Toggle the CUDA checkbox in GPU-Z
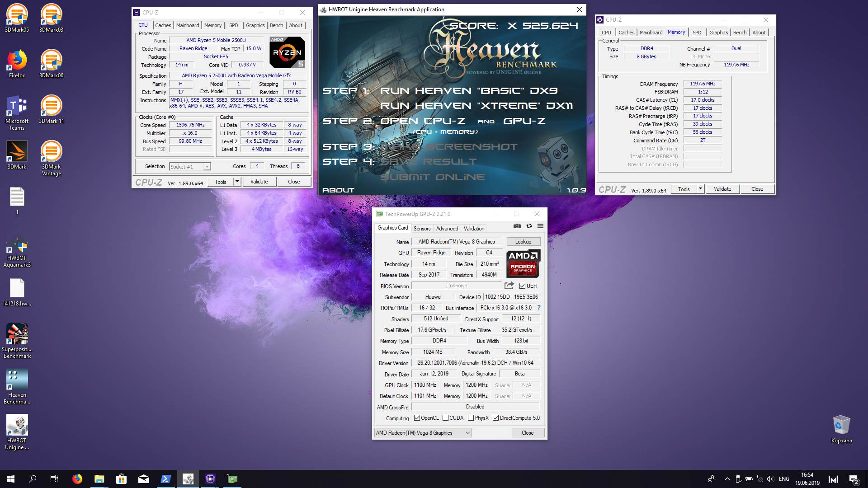The width and height of the screenshot is (868, 488). (x=445, y=418)
